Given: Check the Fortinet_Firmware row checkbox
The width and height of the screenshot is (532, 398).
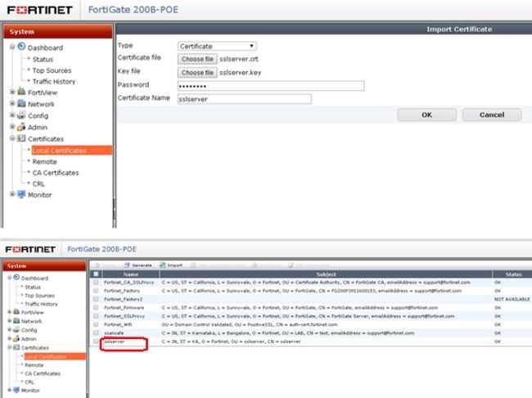Looking at the screenshot, I should tap(96, 307).
